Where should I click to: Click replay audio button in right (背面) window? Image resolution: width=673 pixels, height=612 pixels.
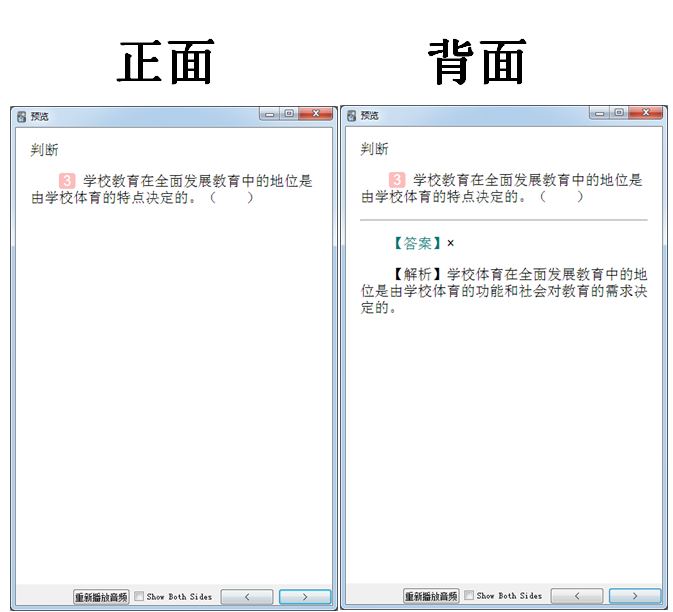(431, 596)
